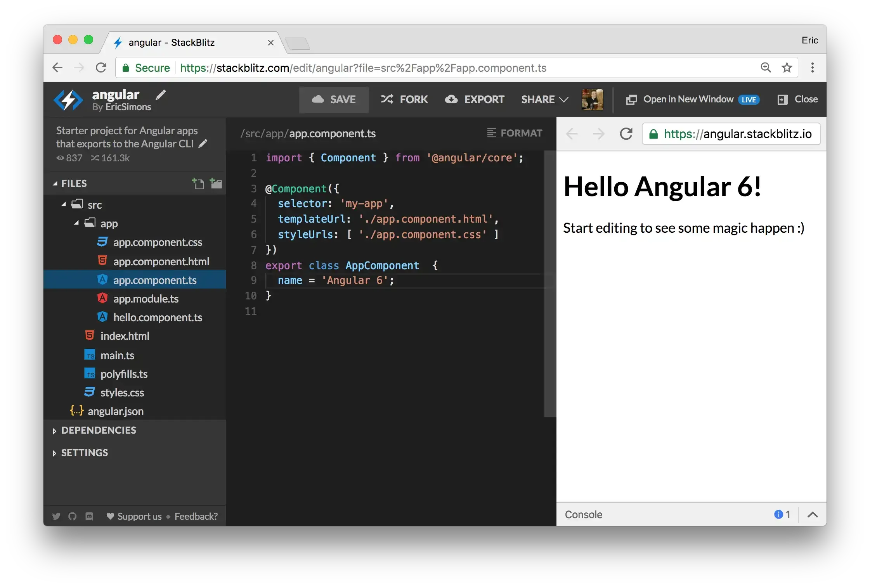Viewport: 870px width, 588px height.
Task: Click the Twitter icon in sidebar footer
Action: (56, 516)
